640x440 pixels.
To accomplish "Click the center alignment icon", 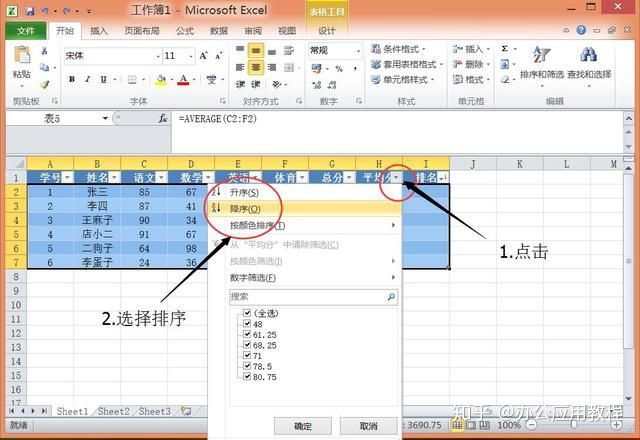I will click(256, 67).
